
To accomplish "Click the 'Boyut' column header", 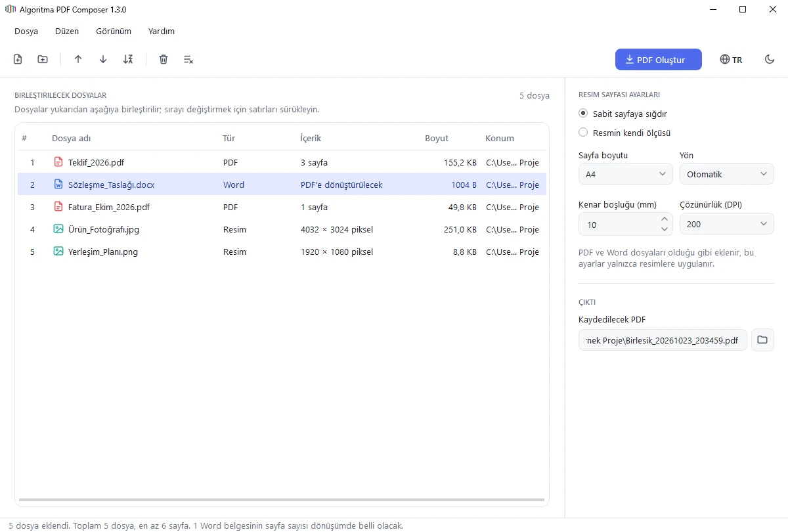I will (437, 139).
